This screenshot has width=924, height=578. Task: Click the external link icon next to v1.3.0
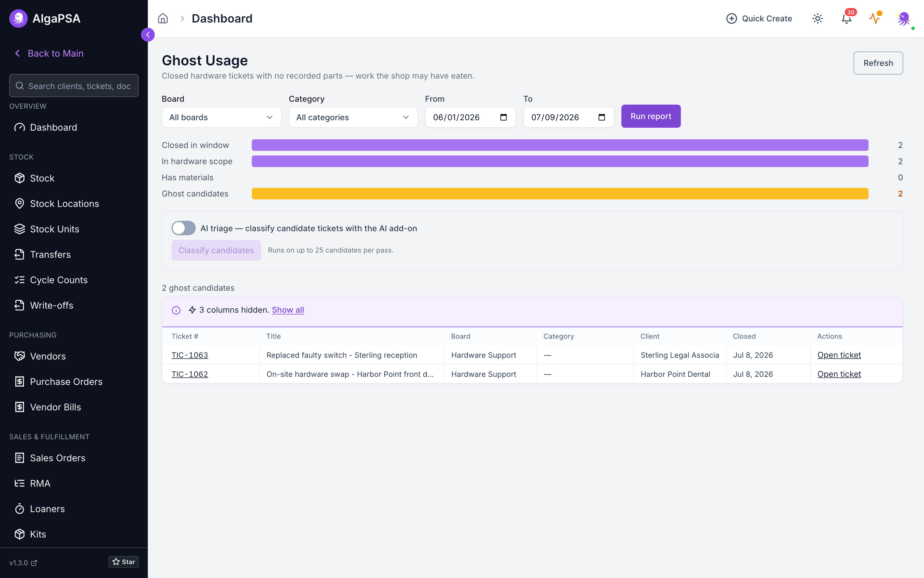[34, 563]
